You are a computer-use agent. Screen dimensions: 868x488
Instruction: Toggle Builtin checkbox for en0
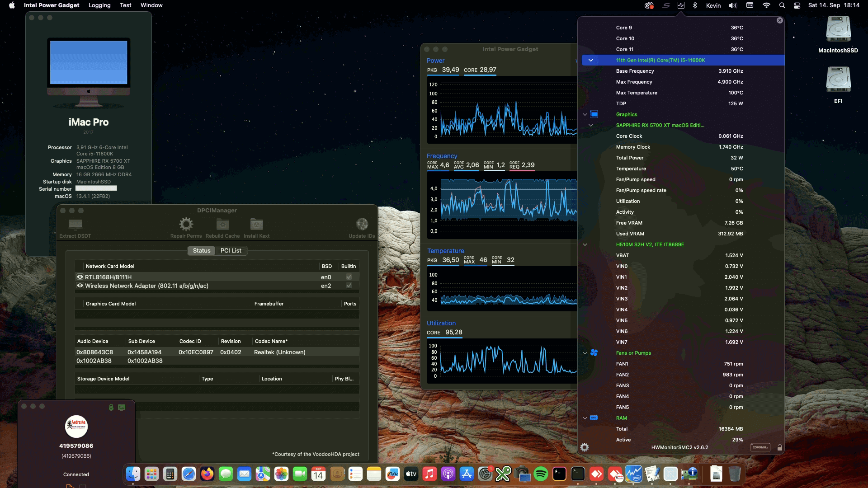click(349, 277)
